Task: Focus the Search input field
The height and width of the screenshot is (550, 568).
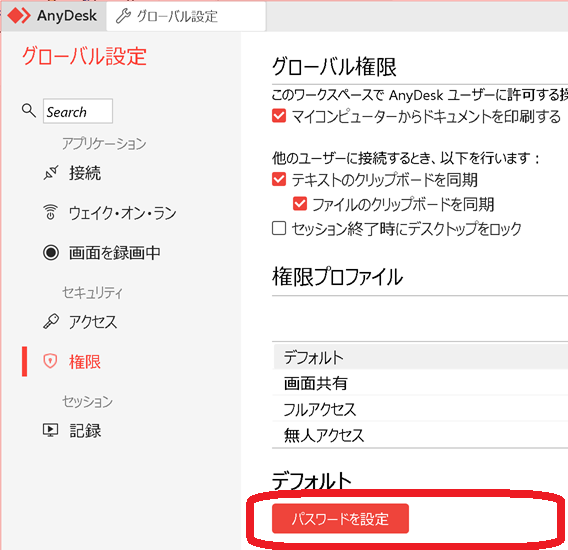Action: pos(78,111)
